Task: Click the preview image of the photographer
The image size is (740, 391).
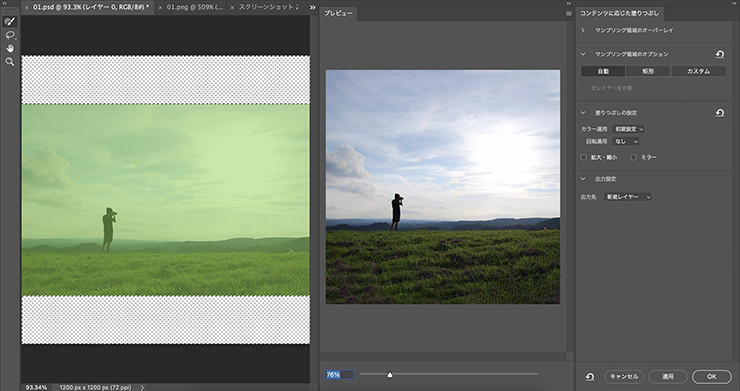Action: click(443, 187)
